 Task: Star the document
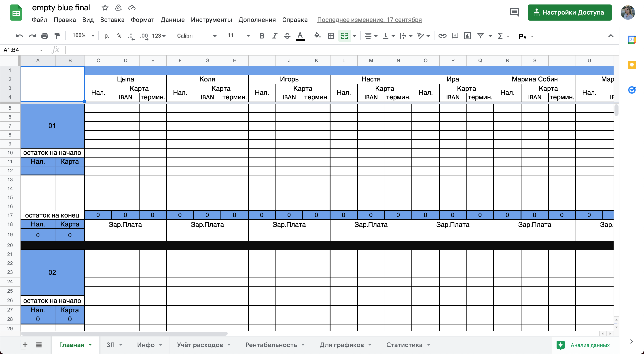click(x=105, y=8)
